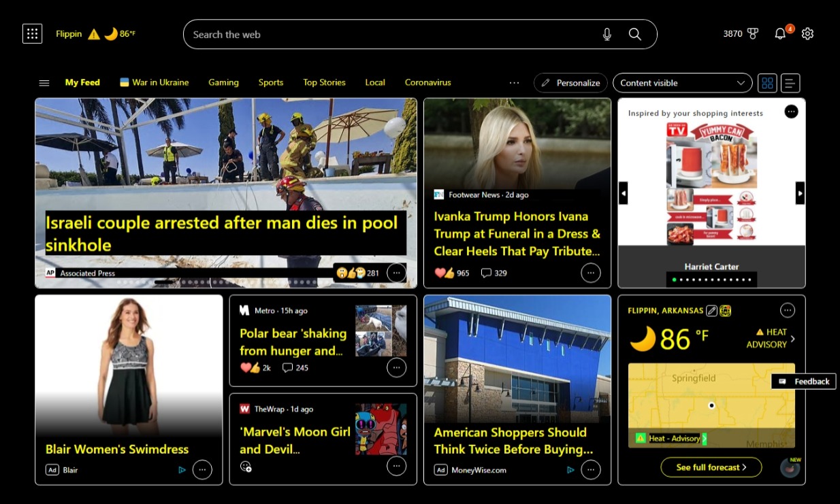Expand the Content visible dropdown
840x504 pixels.
coord(682,83)
